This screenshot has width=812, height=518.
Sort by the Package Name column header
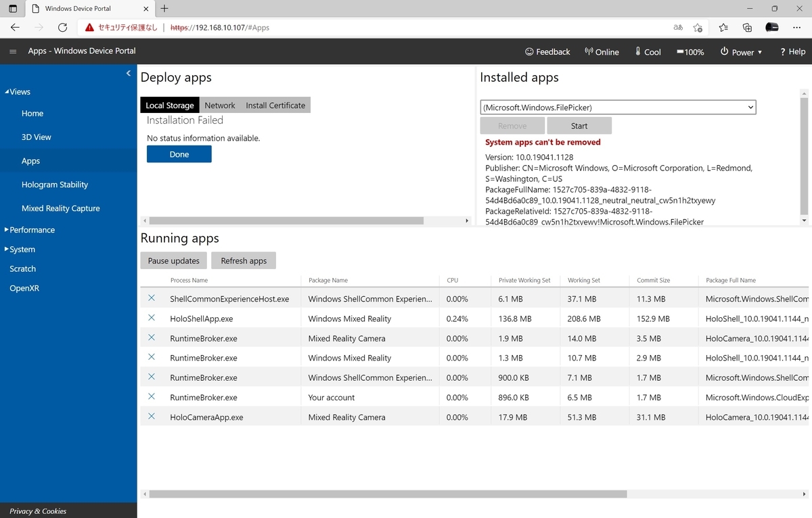[328, 280]
